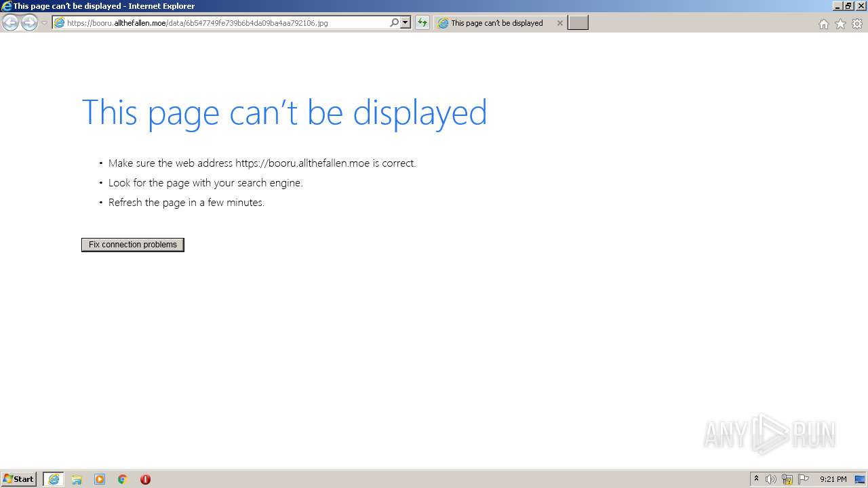Image resolution: width=868 pixels, height=488 pixels.
Task: Restore down the browser window
Action: (848, 6)
